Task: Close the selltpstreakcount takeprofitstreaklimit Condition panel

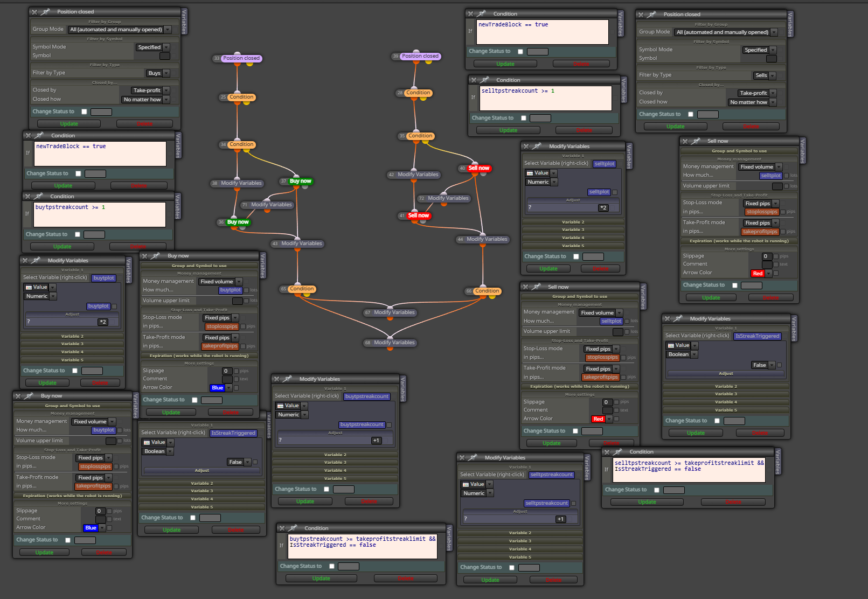Action: [607, 452]
